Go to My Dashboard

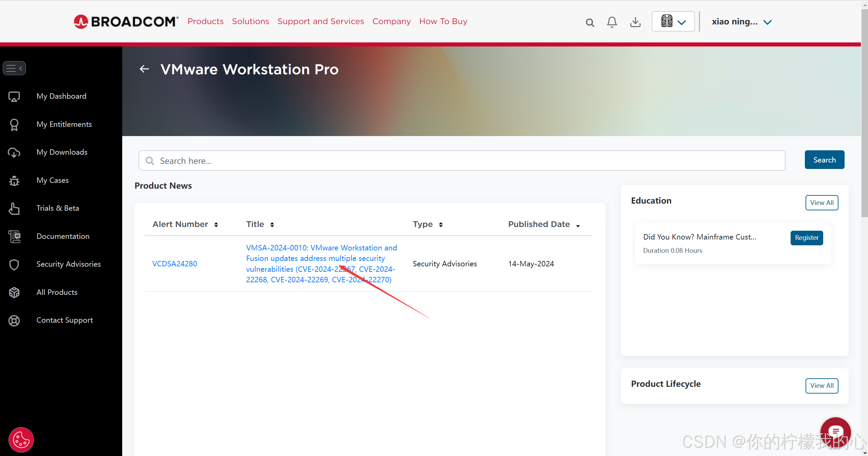[61, 96]
